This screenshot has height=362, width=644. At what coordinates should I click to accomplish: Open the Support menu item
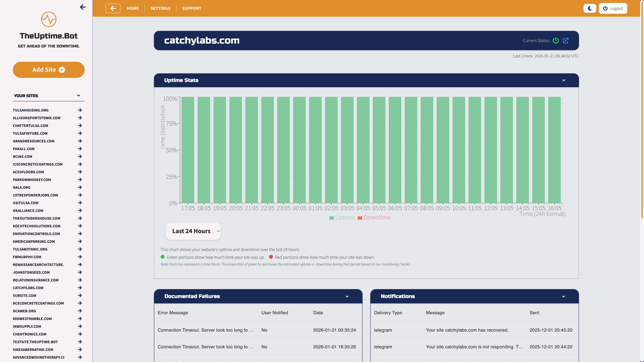[x=191, y=8]
